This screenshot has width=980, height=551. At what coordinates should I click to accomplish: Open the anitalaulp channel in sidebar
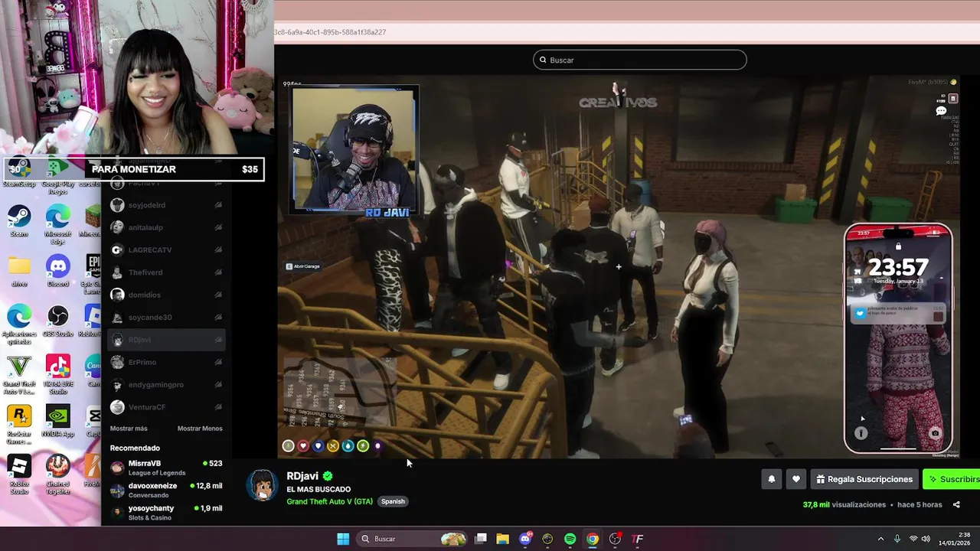coord(167,227)
